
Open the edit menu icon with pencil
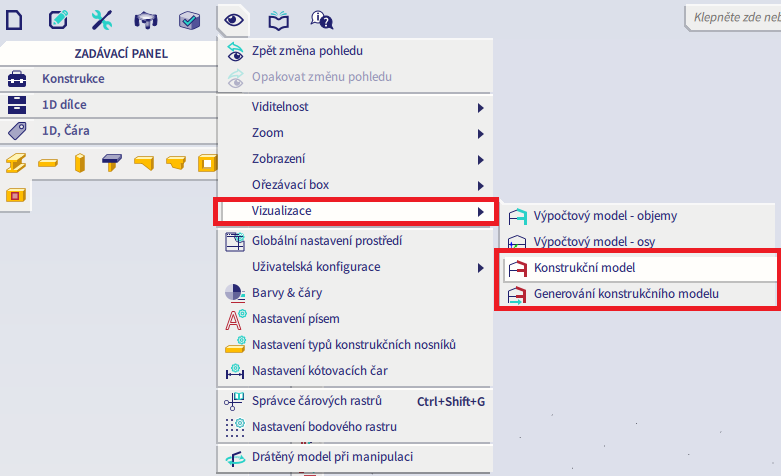point(58,19)
